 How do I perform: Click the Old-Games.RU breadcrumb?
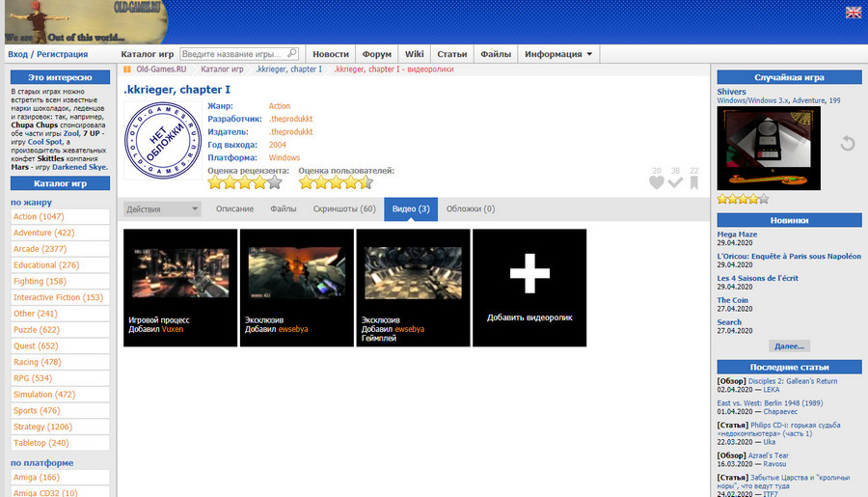pyautogui.click(x=161, y=69)
